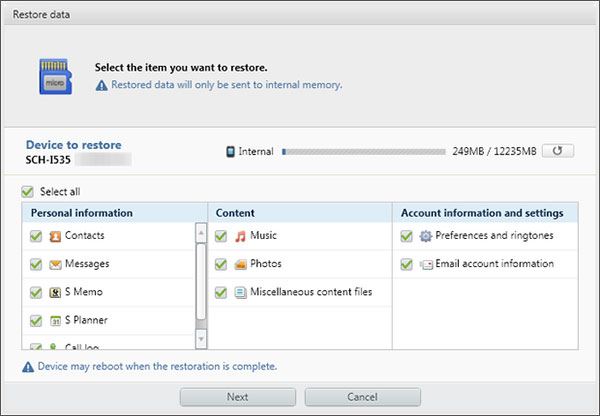Viewport: 600px width, 416px height.
Task: Click the Preferences and ringtones gear icon
Action: [426, 236]
